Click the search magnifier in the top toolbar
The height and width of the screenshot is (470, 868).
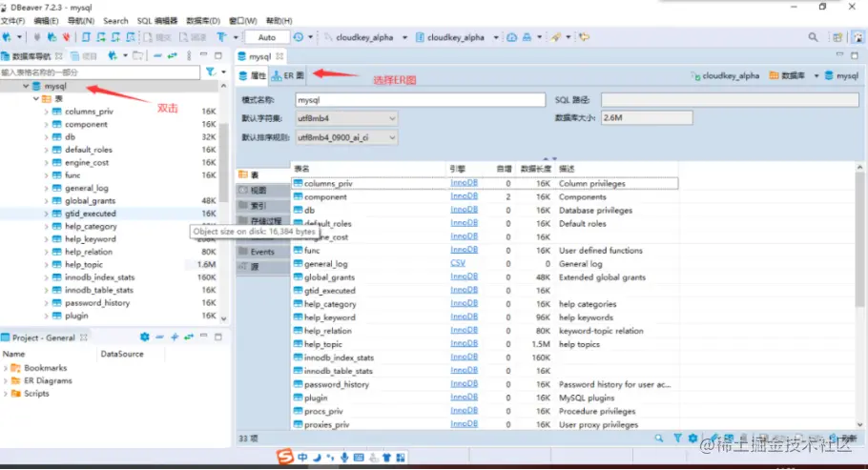pyautogui.click(x=813, y=37)
